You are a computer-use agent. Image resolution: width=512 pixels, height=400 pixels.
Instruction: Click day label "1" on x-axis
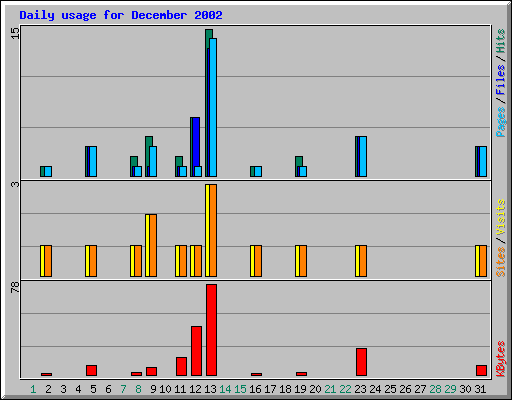coord(33,389)
